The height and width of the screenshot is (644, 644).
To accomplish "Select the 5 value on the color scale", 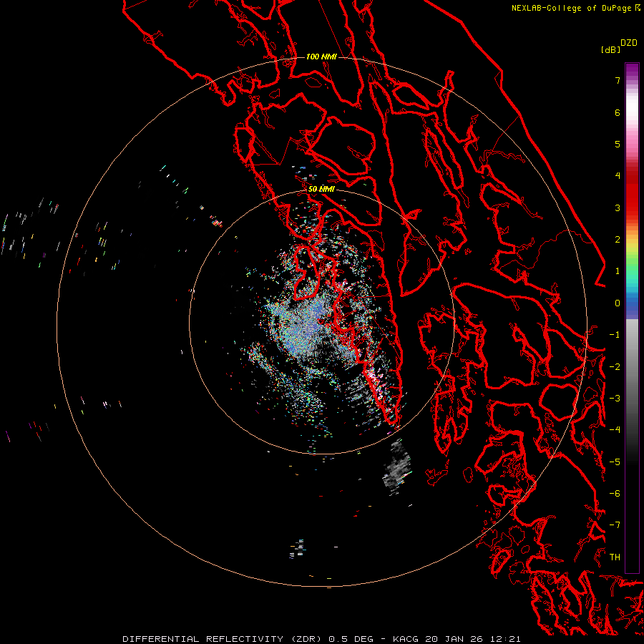I will point(618,144).
